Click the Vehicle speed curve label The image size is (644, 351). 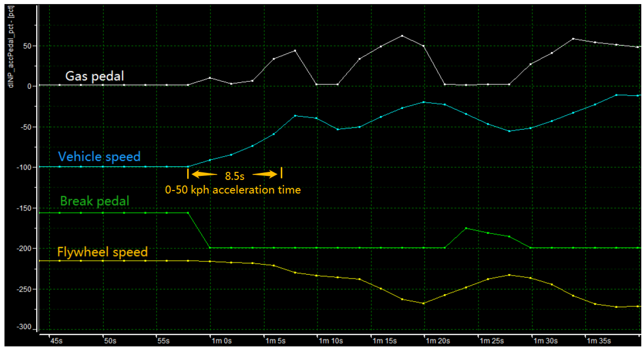click(99, 157)
